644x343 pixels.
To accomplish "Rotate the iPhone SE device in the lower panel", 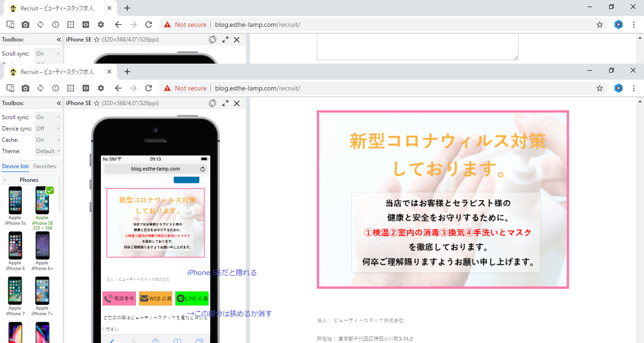I will coord(213,103).
